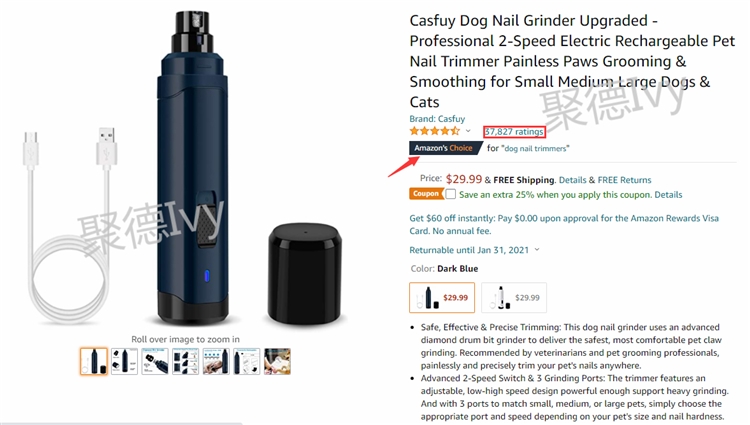Check the 25% coupon checkbox
750x425 pixels.
point(451,194)
